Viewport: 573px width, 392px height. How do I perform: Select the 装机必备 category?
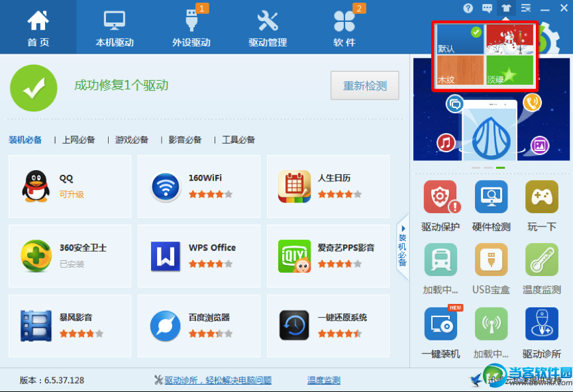[x=25, y=140]
